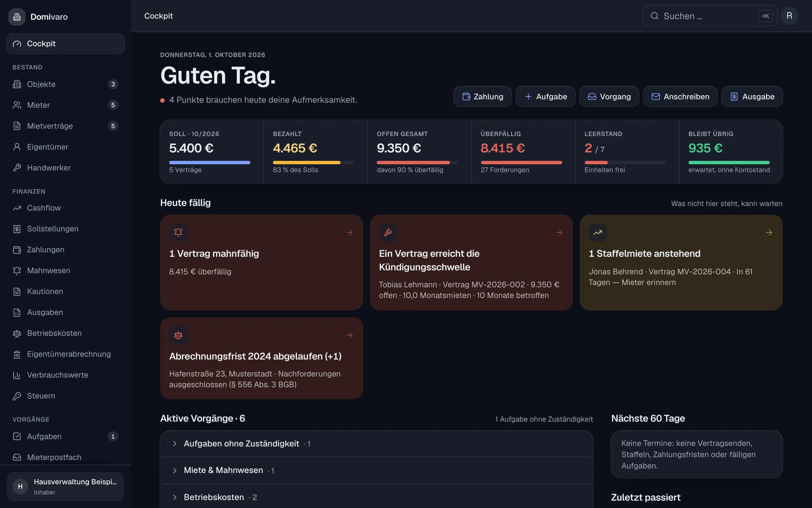Open the R user avatar
812x508 pixels.
(789, 16)
